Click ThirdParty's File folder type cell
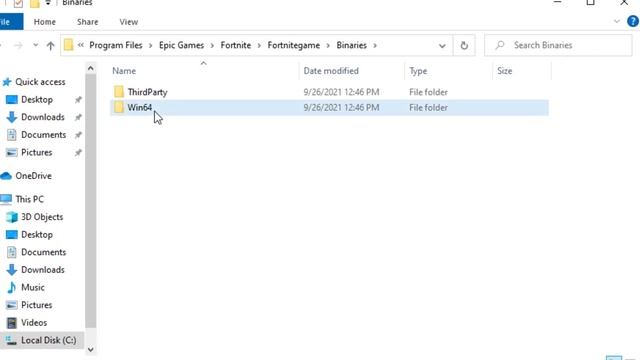The image size is (640, 360). pos(428,92)
